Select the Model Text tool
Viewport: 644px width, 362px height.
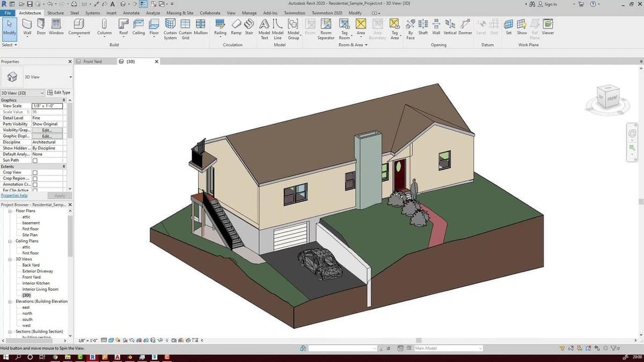point(264,29)
